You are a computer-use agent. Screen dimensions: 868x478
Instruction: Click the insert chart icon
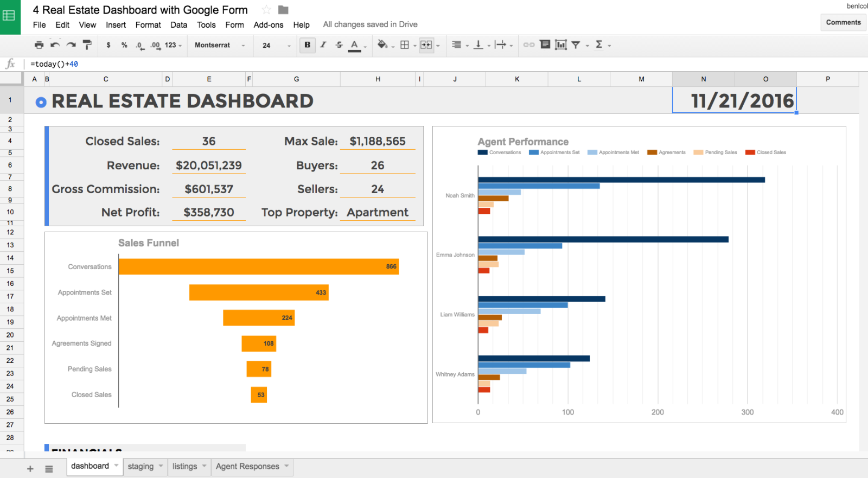560,45
